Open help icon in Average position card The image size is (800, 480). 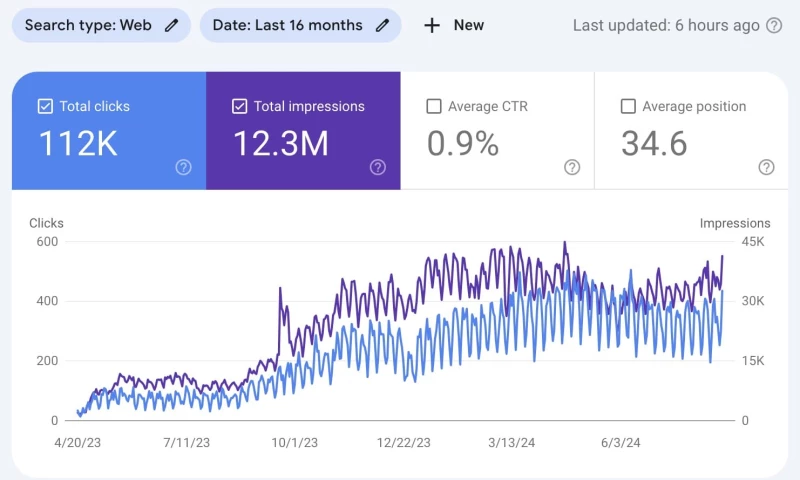click(x=766, y=167)
